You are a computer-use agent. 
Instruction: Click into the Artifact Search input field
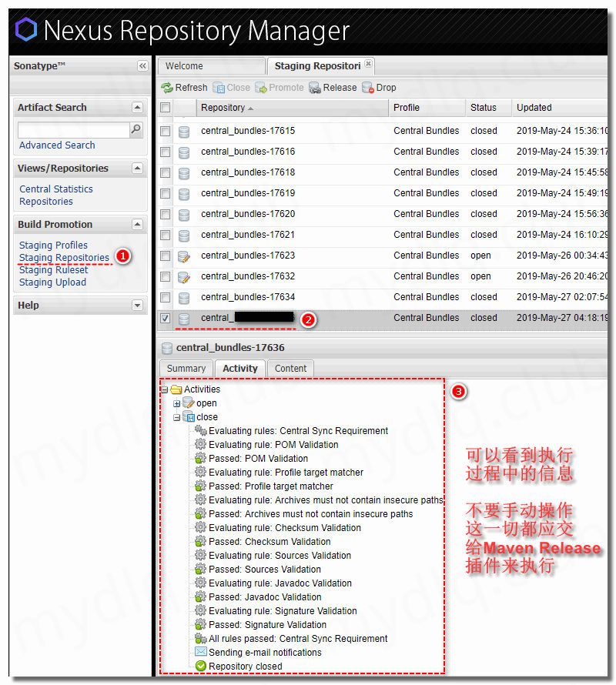[x=74, y=130]
